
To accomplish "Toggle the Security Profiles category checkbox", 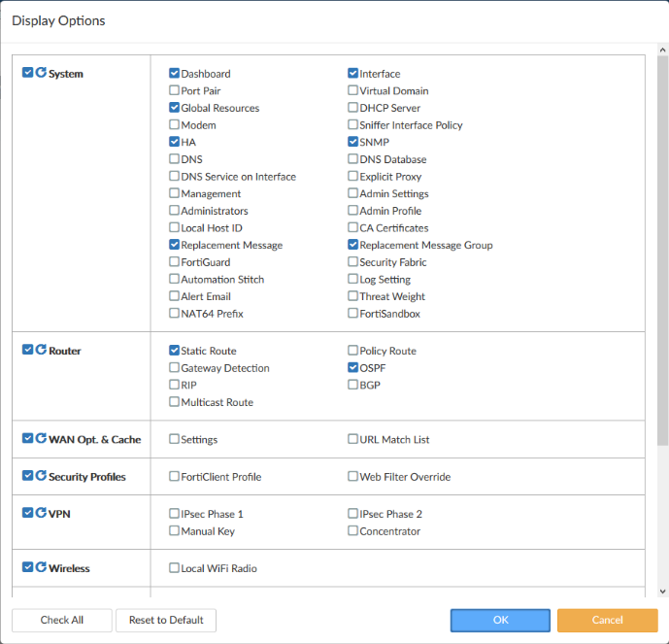I will click(28, 475).
